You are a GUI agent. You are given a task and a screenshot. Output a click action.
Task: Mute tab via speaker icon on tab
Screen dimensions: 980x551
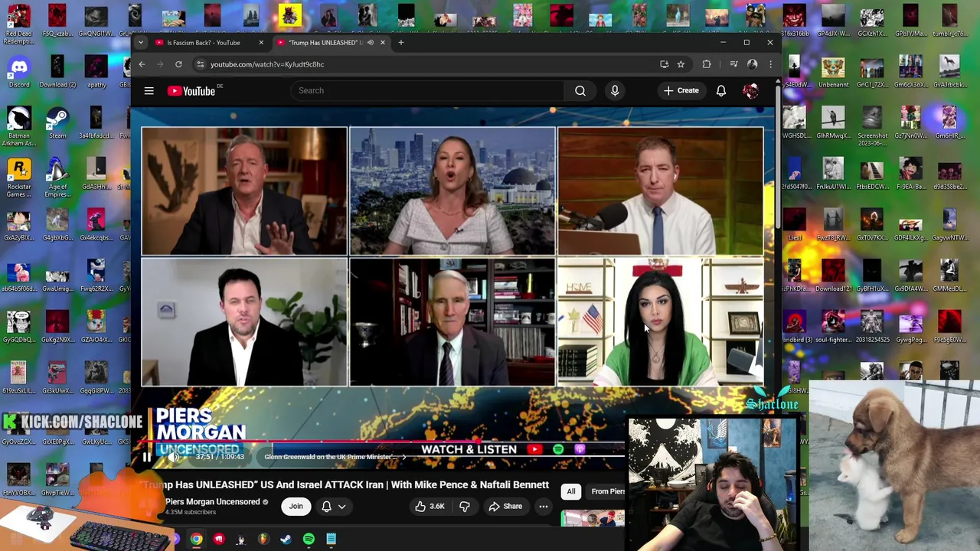371,43
